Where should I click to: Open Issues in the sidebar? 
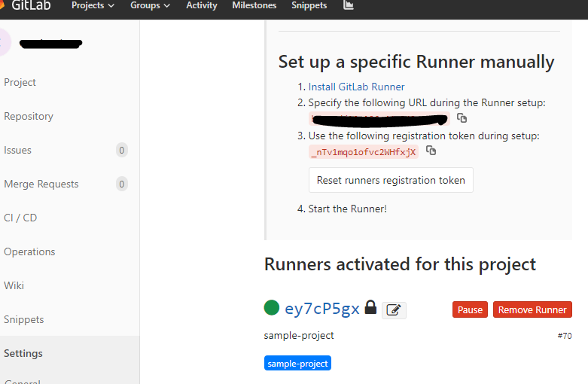(x=17, y=150)
